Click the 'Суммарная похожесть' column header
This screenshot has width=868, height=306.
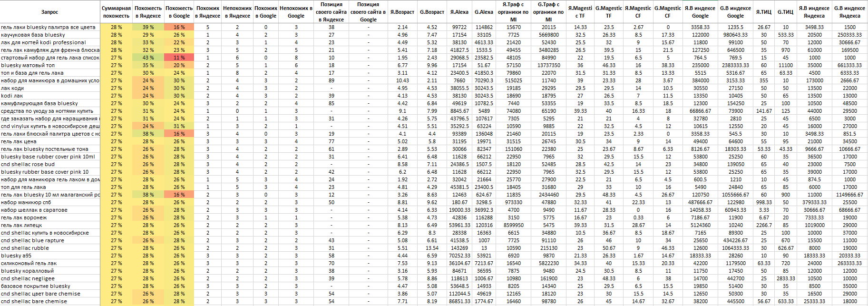[116, 12]
